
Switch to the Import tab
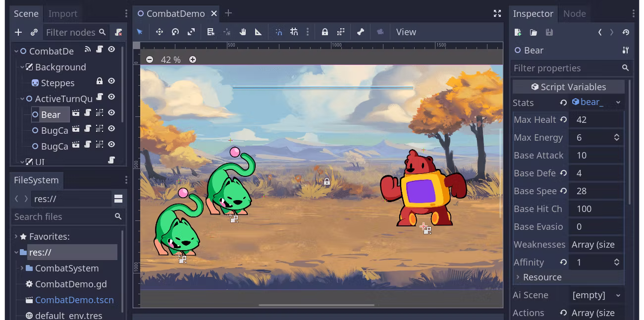pos(63,13)
